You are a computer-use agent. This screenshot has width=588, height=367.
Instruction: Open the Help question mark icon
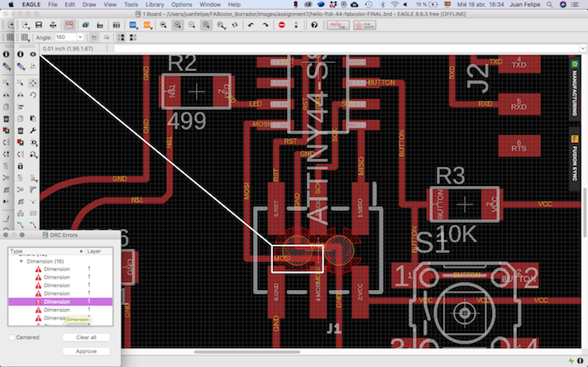coord(314,25)
